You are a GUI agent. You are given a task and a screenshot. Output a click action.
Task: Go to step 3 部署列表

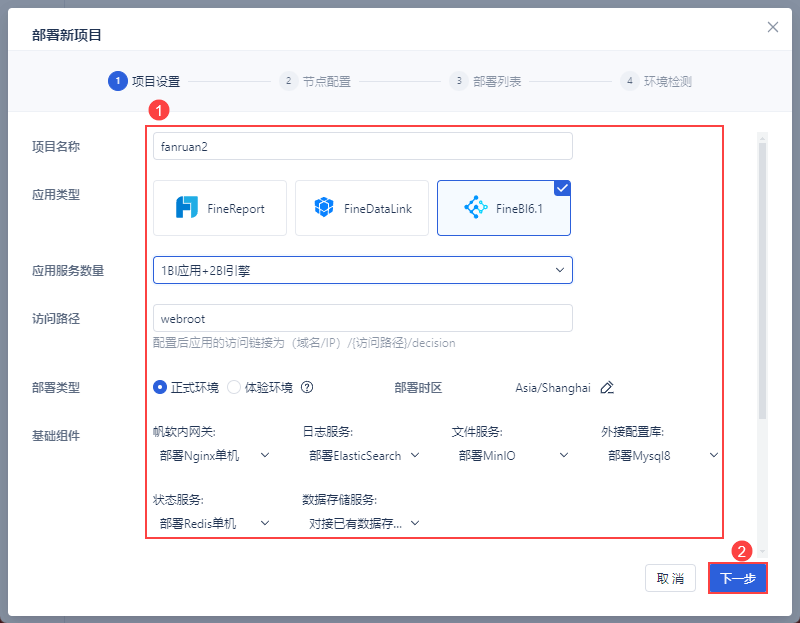pos(485,81)
